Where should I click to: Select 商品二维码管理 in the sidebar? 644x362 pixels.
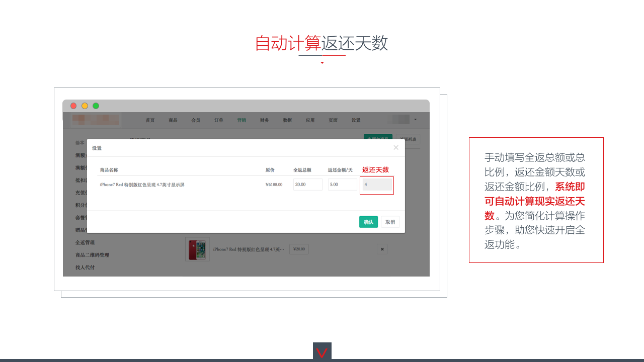tap(92, 255)
